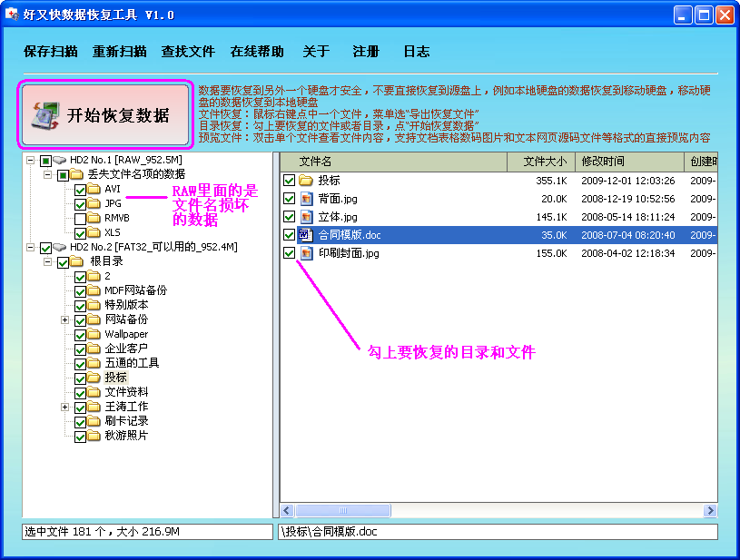Click the 立体.jpg image file icon
This screenshot has height=560, width=740.
point(306,217)
